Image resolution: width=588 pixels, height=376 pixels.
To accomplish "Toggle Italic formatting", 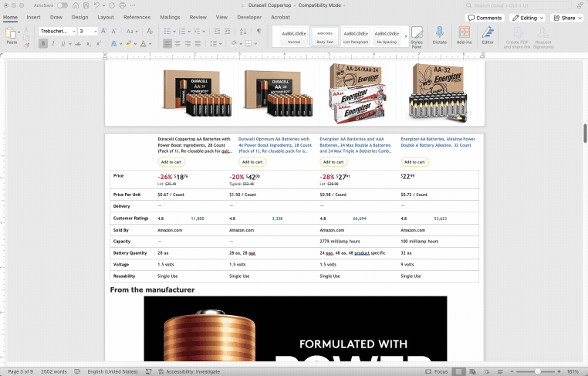I will (53, 44).
